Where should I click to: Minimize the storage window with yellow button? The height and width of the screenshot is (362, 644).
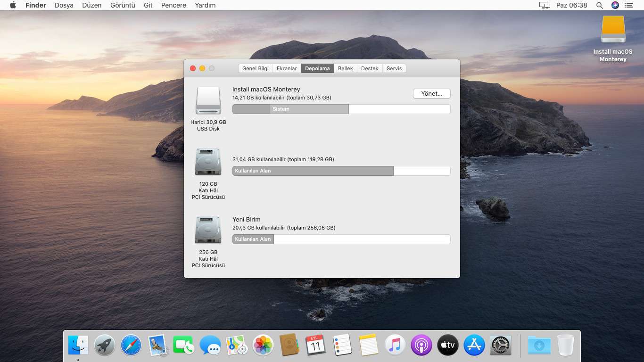coord(202,68)
